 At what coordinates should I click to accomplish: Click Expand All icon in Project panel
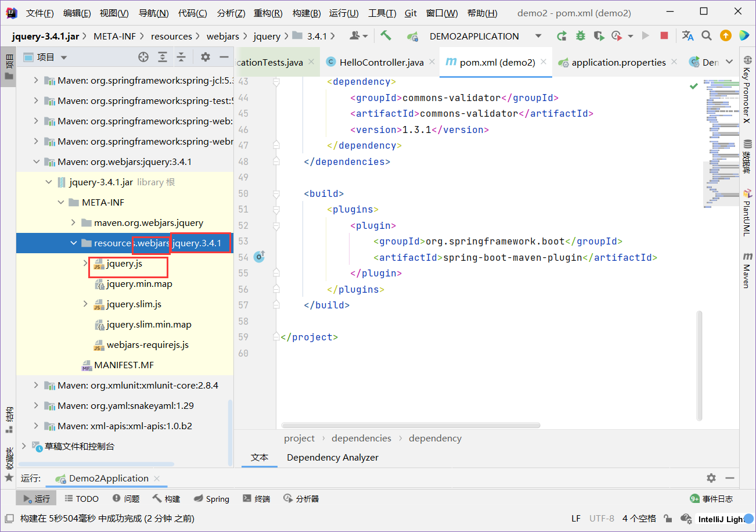point(163,57)
